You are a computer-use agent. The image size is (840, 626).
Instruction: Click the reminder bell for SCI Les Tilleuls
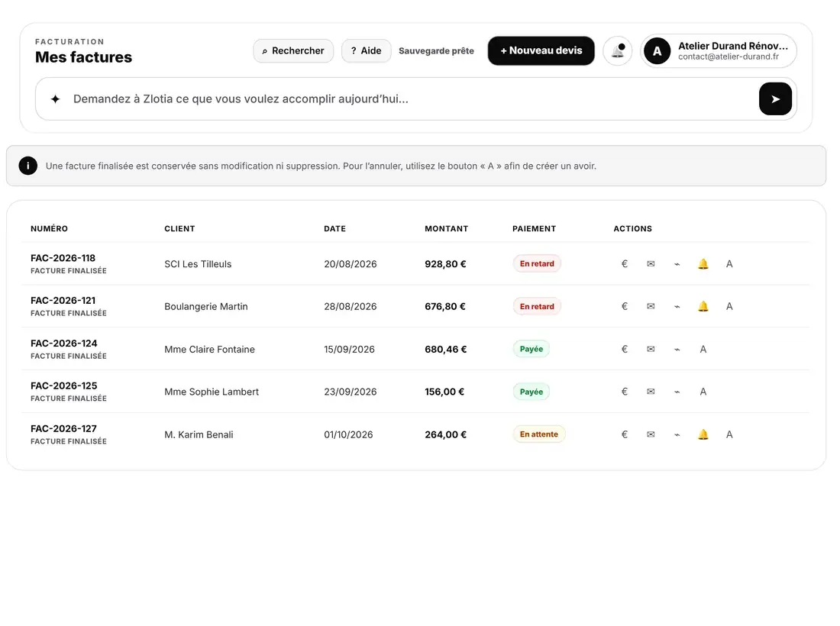(703, 263)
